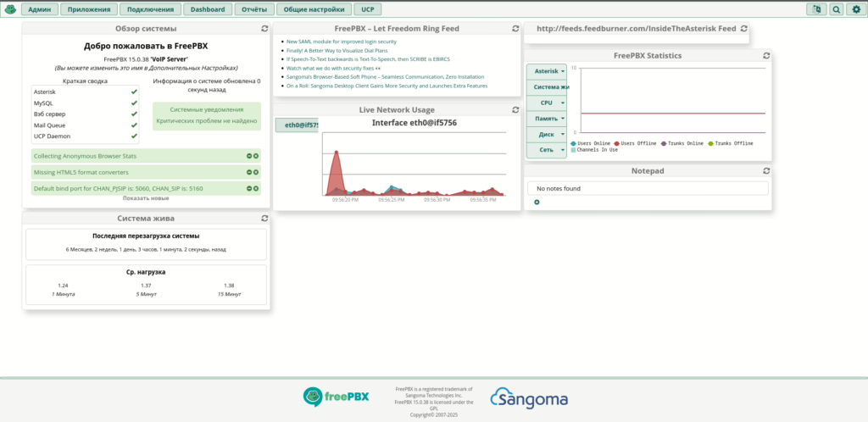Open New SAML module feed link
This screenshot has width=868, height=422.
341,42
